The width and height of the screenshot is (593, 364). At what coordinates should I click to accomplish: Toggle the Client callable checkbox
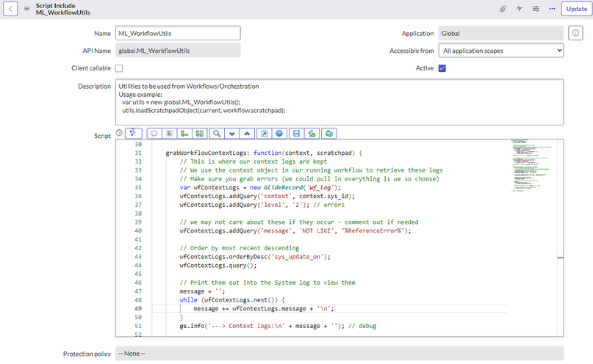[119, 68]
